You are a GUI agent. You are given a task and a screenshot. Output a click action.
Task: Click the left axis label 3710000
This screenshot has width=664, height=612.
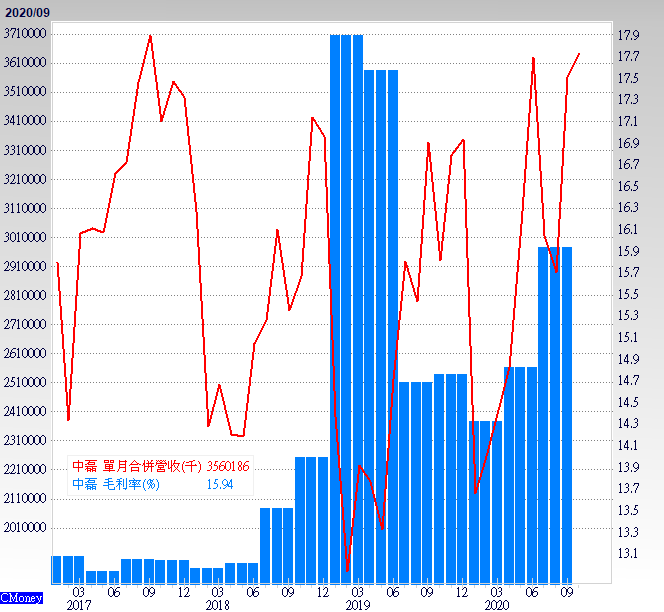coord(25,33)
